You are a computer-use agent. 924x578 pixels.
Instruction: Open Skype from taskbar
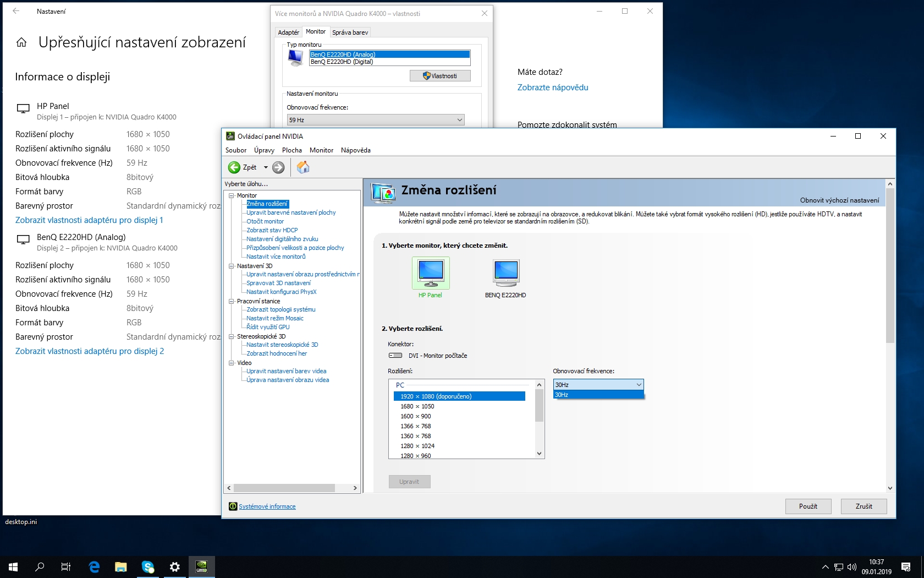coord(147,566)
